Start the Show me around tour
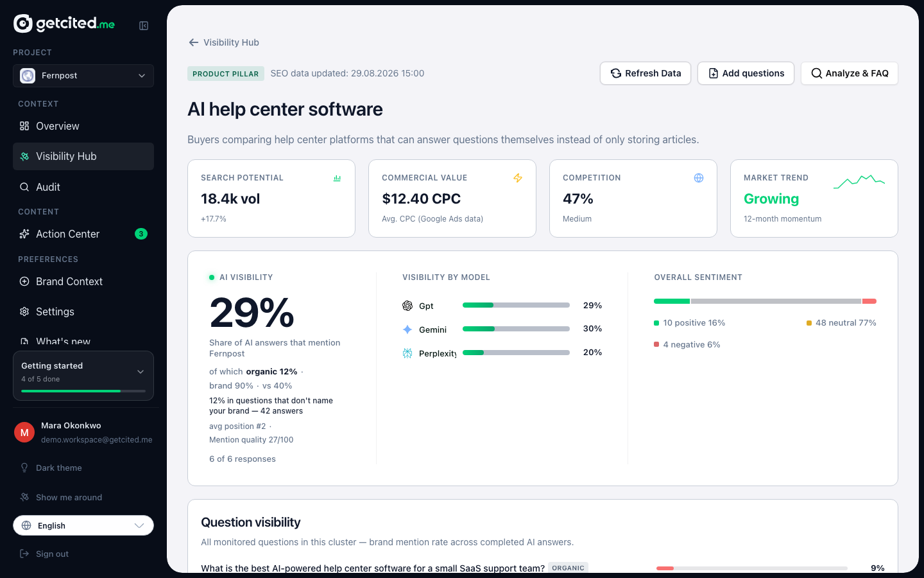The height and width of the screenshot is (578, 924). 83,497
